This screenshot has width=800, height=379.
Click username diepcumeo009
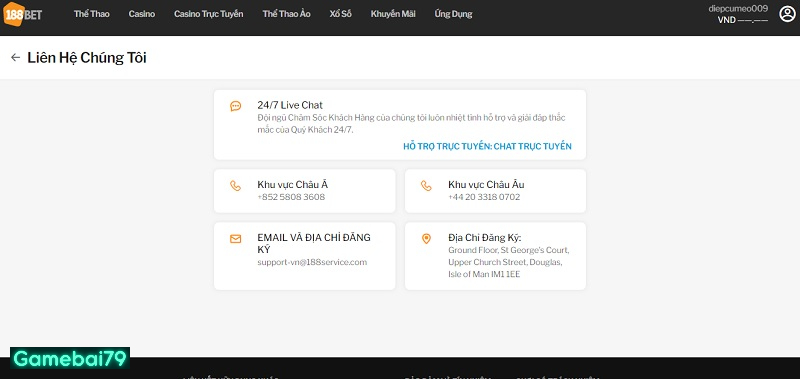pos(738,9)
